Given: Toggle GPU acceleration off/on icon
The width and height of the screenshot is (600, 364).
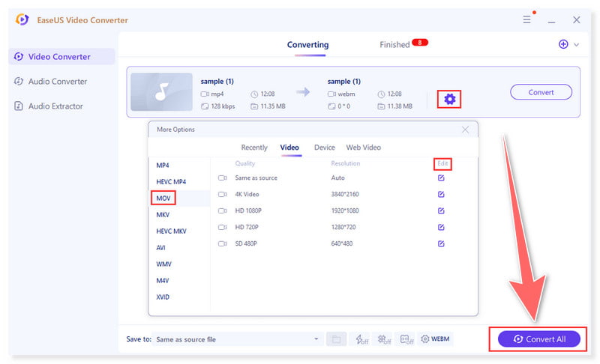Looking at the screenshot, I should tap(383, 339).
